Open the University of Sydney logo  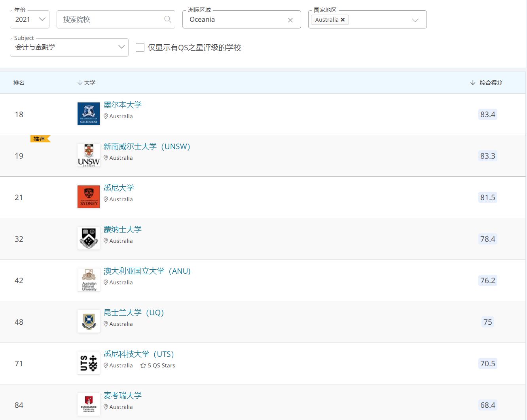(89, 197)
